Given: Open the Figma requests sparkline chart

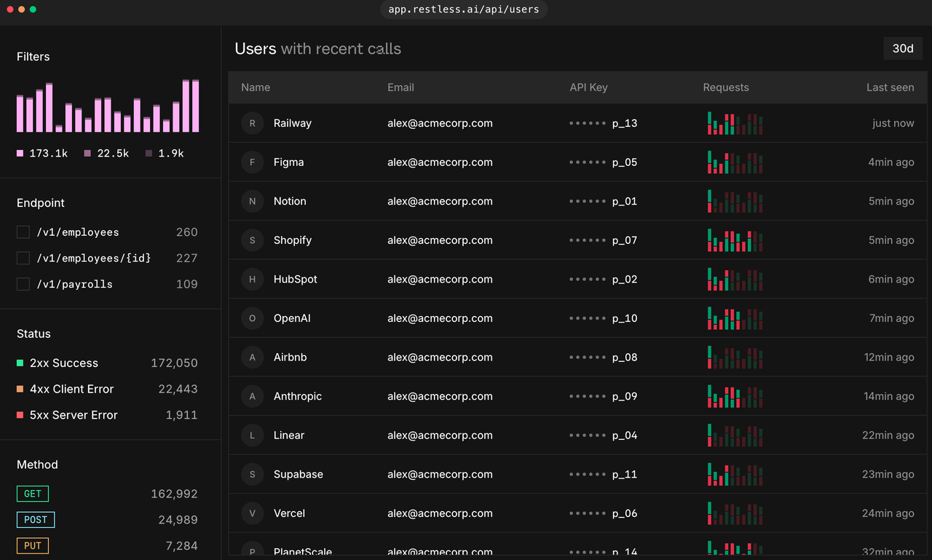Looking at the screenshot, I should tap(735, 162).
